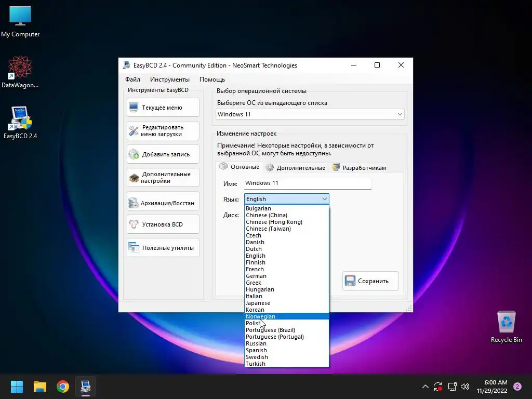Select Korean language option

pyautogui.click(x=287, y=310)
